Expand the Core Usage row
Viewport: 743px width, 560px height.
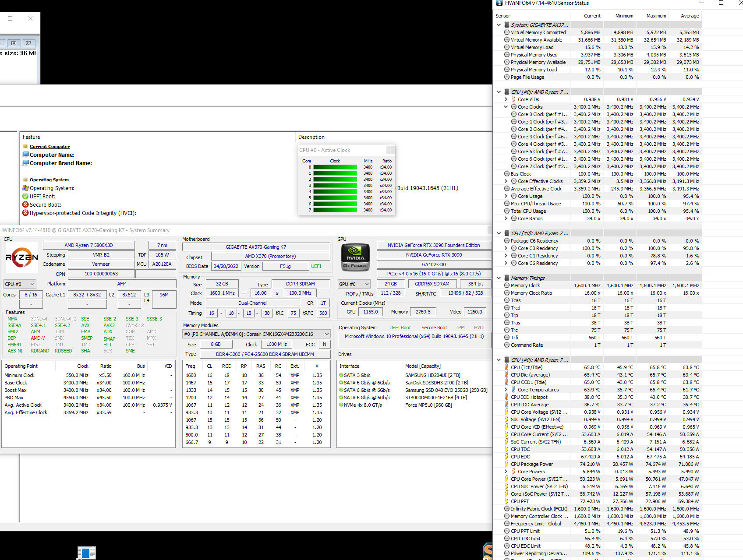pos(506,196)
